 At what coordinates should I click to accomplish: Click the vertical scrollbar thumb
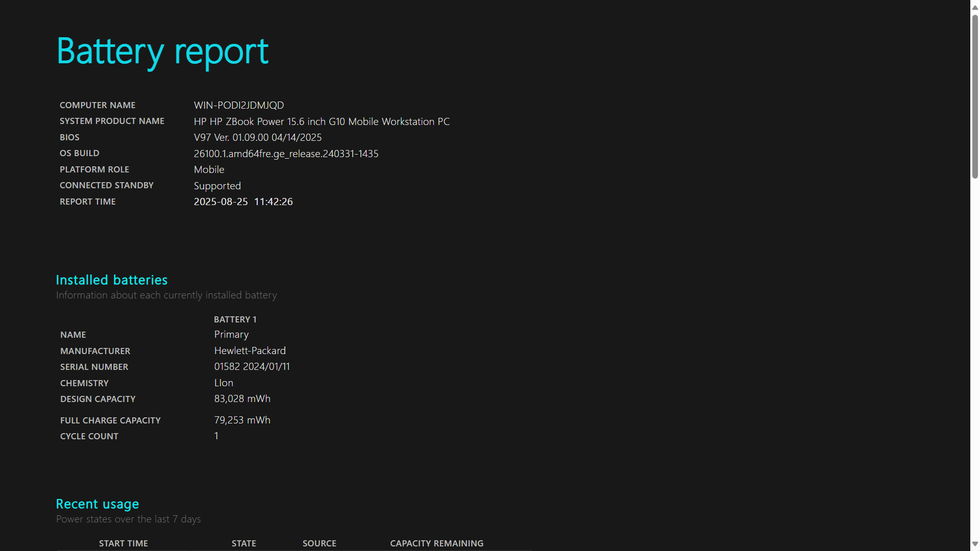click(975, 96)
